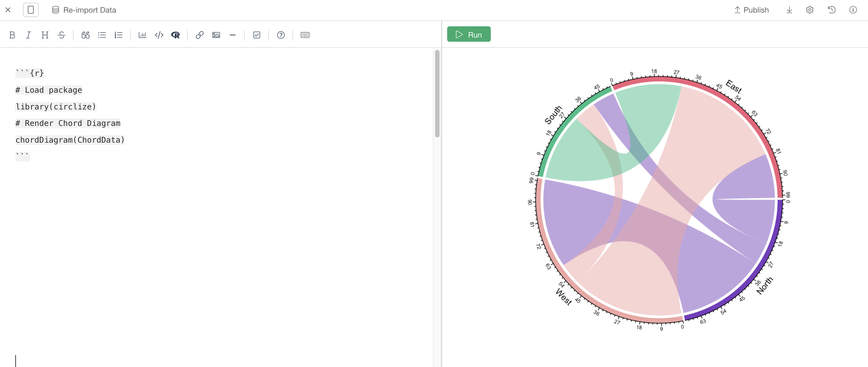Click the South label on chord diagram
Image resolution: width=868 pixels, height=367 pixels.
pyautogui.click(x=553, y=115)
